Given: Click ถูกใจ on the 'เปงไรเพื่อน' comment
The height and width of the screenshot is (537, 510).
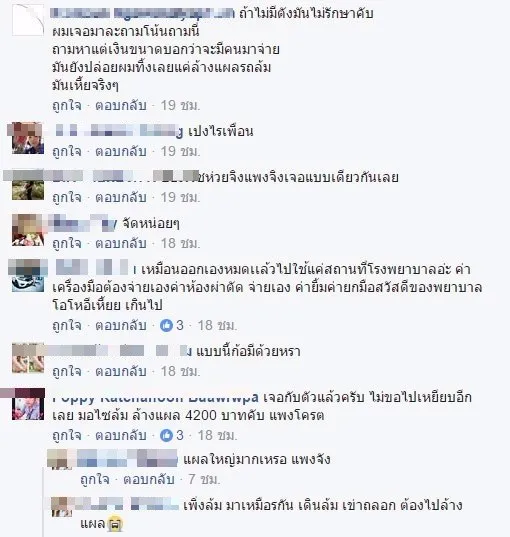Looking at the screenshot, I should [67, 151].
